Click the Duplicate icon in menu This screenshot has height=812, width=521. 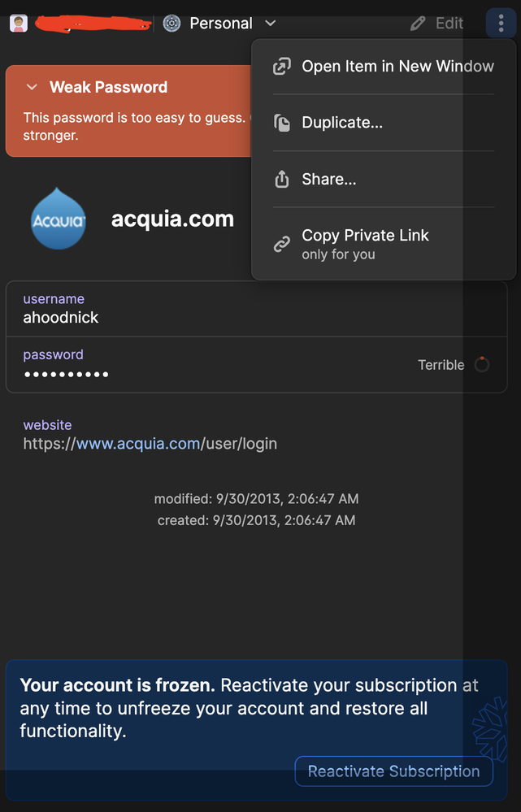click(x=282, y=124)
